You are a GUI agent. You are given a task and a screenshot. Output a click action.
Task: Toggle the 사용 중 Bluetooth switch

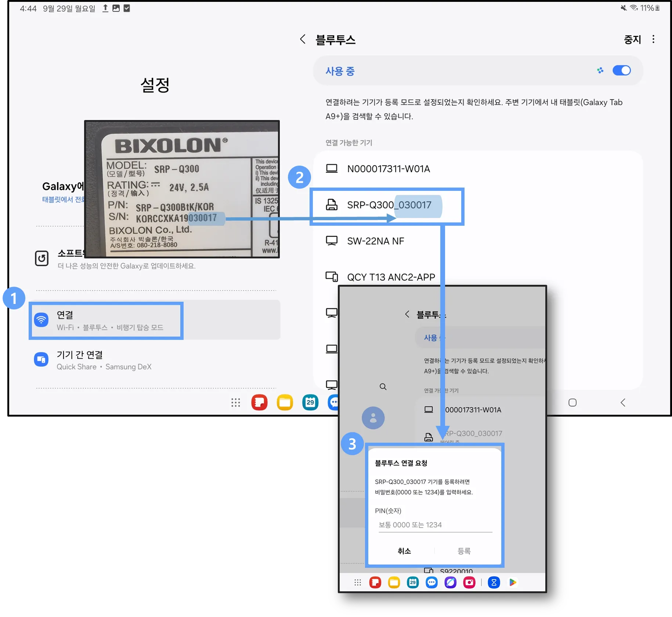click(x=621, y=70)
